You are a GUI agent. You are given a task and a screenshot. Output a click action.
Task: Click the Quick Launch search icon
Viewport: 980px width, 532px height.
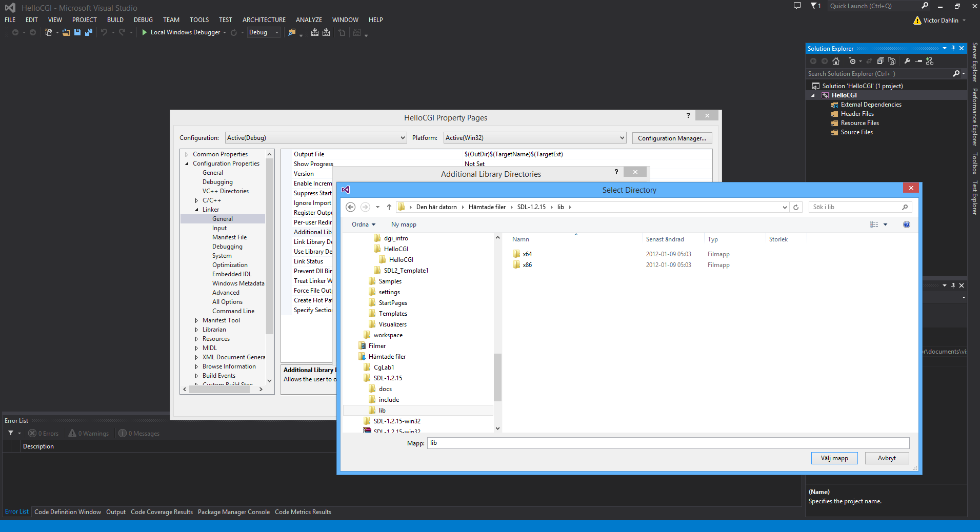pos(925,6)
